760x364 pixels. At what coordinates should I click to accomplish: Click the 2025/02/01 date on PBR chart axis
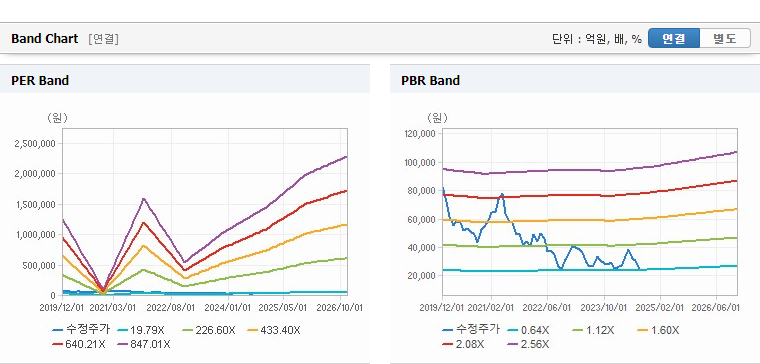coord(660,307)
